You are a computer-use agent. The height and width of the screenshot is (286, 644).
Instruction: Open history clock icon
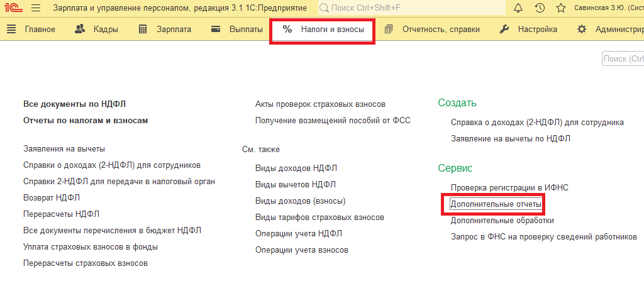540,8
